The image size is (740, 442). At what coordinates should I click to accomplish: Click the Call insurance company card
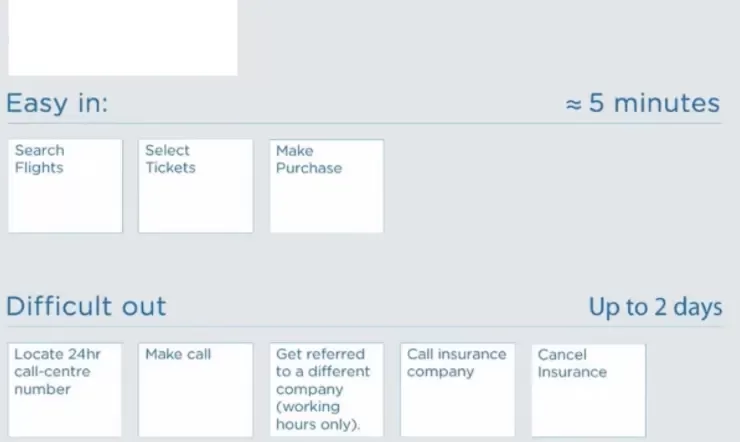point(458,390)
